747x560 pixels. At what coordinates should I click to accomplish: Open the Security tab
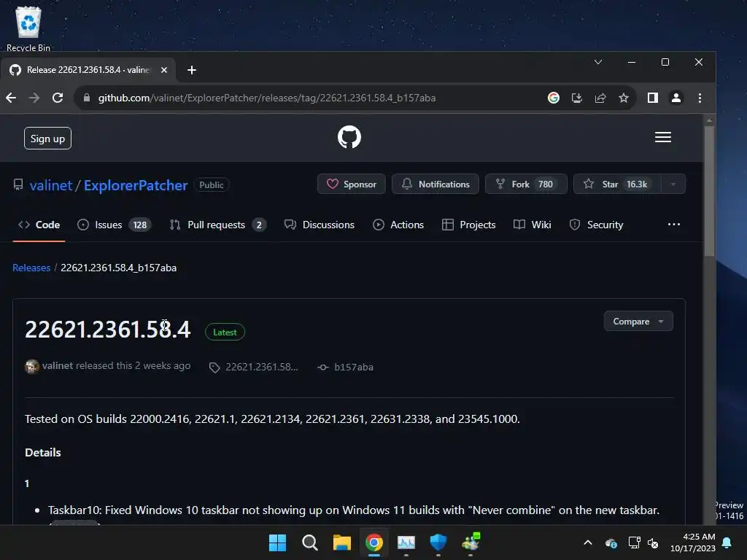(x=596, y=225)
